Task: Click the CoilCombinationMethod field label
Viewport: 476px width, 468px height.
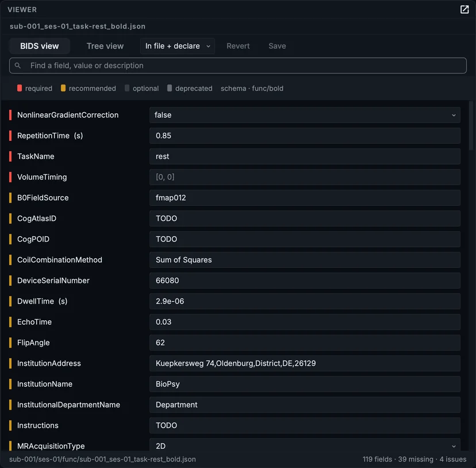Action: tap(60, 260)
